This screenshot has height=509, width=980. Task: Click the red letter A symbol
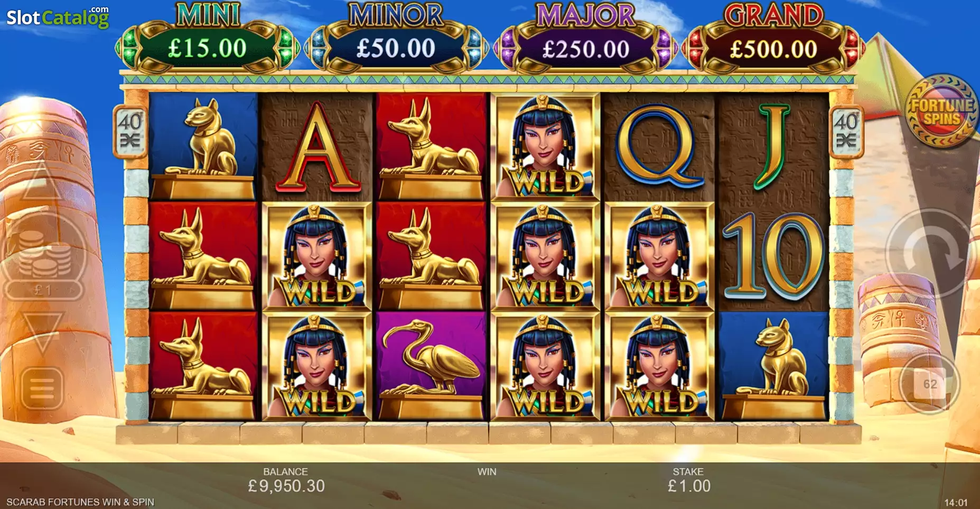click(316, 147)
